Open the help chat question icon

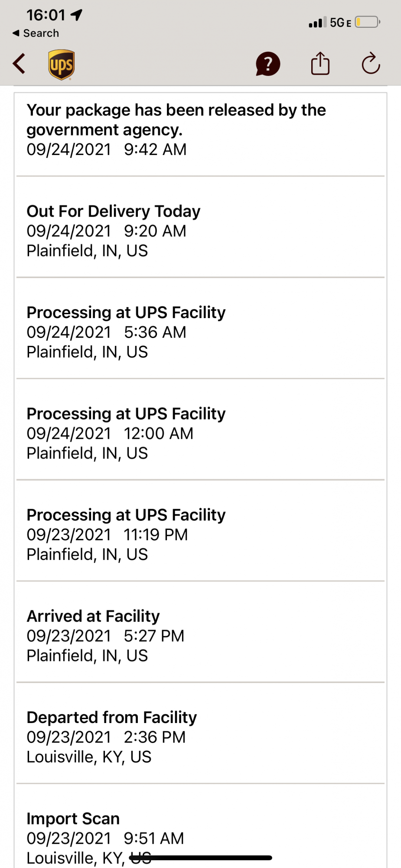pos(268,64)
